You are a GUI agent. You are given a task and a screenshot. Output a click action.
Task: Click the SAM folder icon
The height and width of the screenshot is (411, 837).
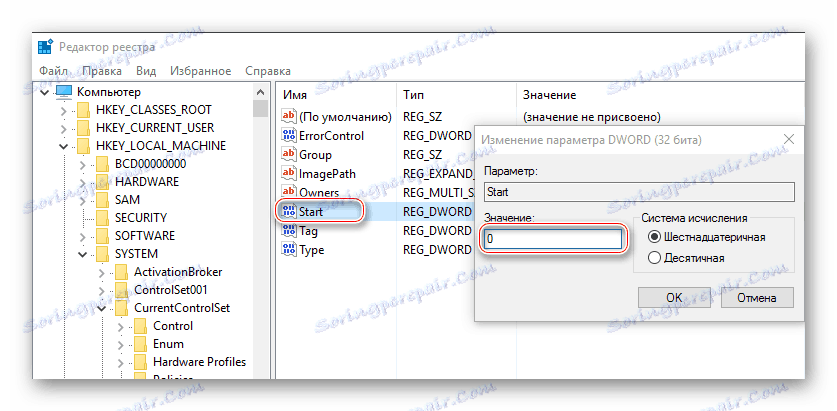tap(102, 200)
